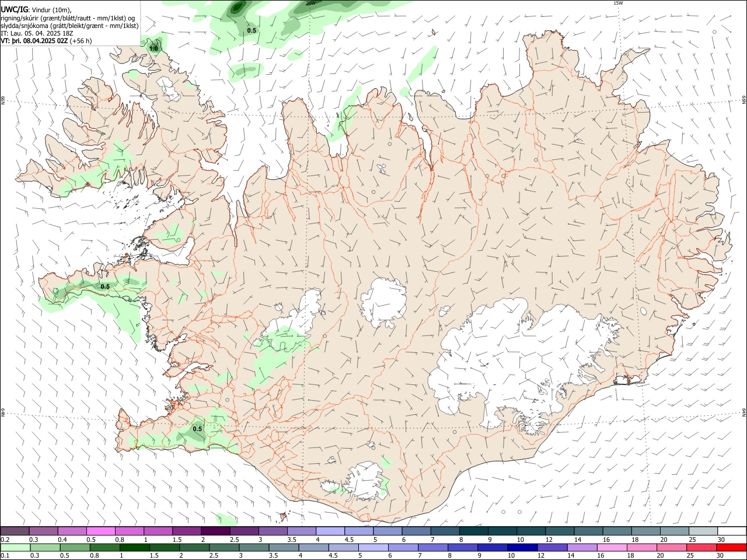Click the dark green swatch labeled 1 in lower row

pyautogui.click(x=134, y=547)
